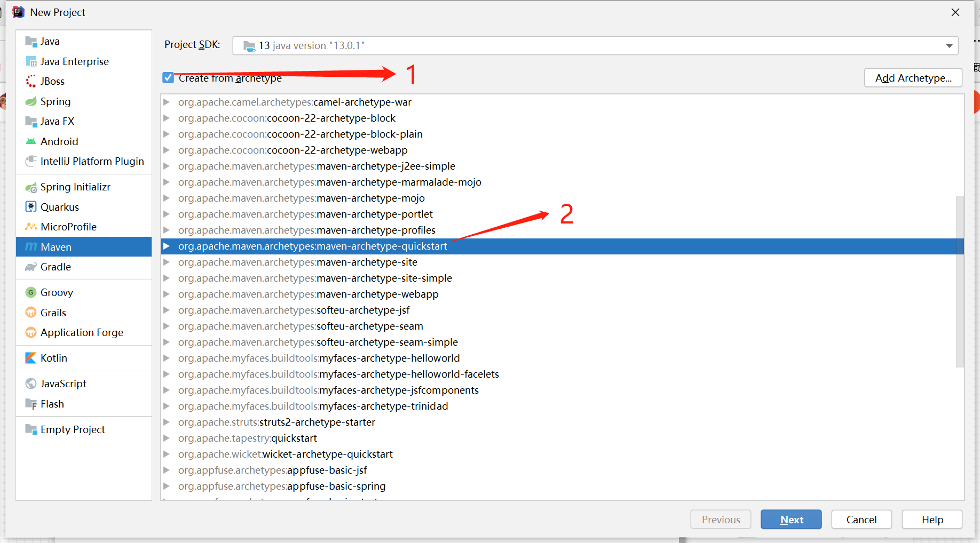
Task: Click the Application Forge icon
Action: 31,332
